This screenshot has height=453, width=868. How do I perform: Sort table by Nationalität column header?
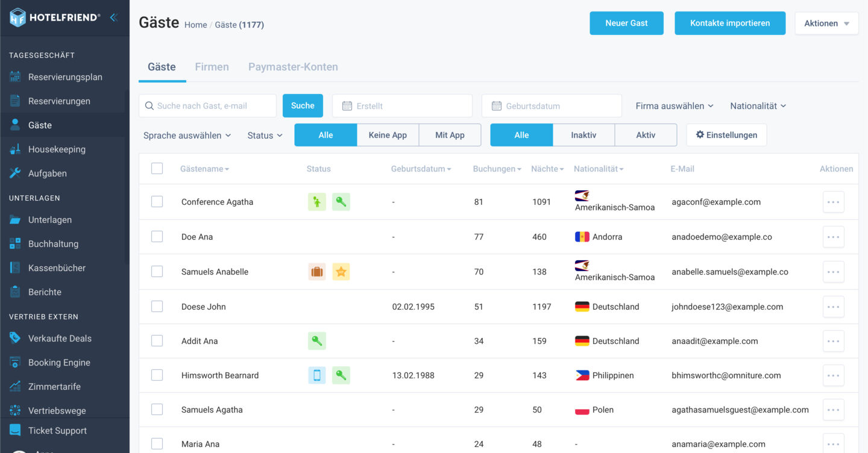click(599, 169)
